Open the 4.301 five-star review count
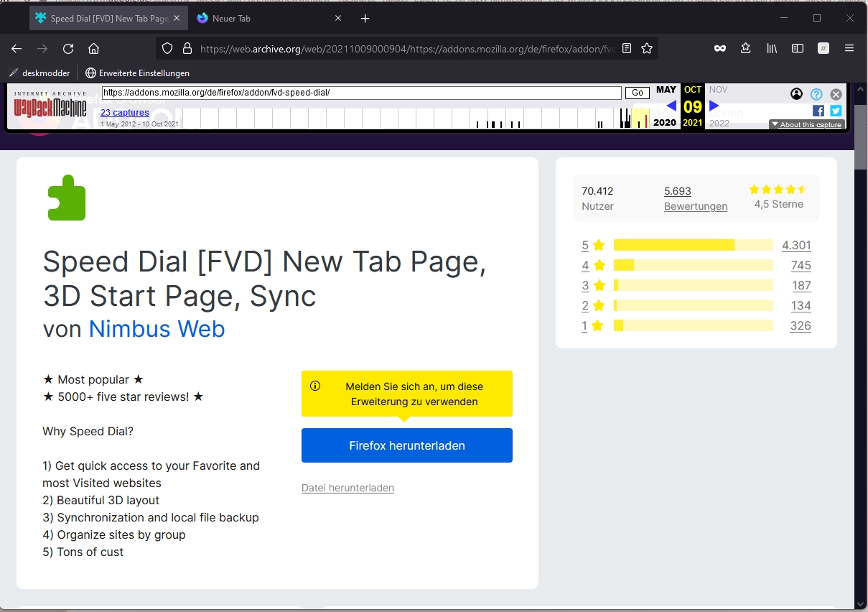The width and height of the screenshot is (868, 612). point(796,246)
